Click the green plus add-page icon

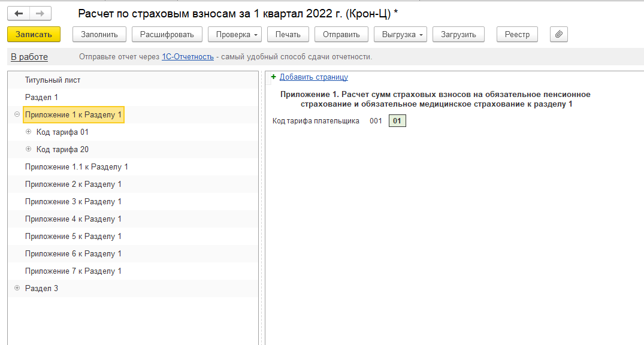(x=274, y=77)
